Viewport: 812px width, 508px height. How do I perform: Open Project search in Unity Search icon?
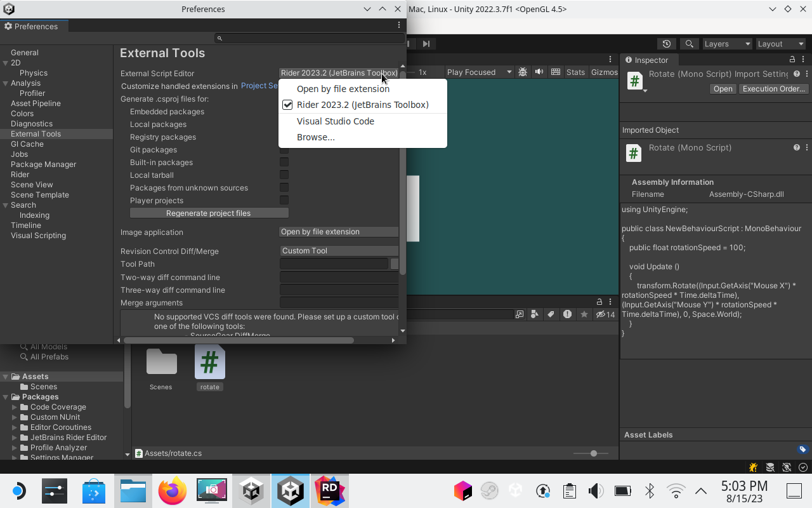pyautogui.click(x=520, y=314)
